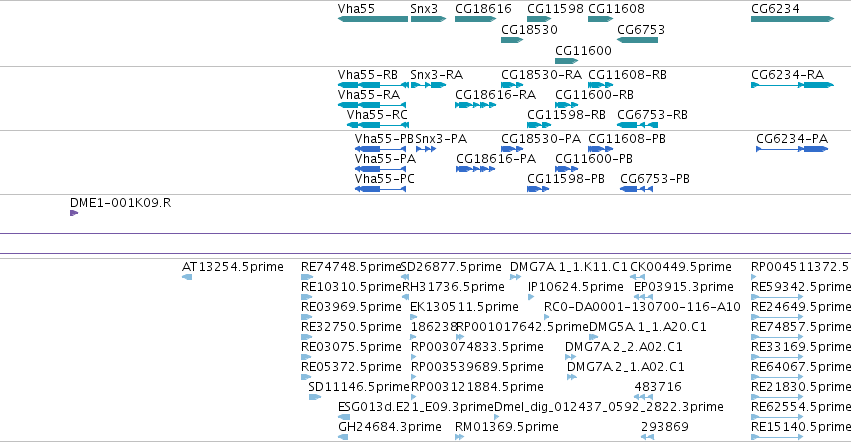Select the DMG5A.1_1.A20.C1 label
This screenshot has width=851, height=442.
647,326
